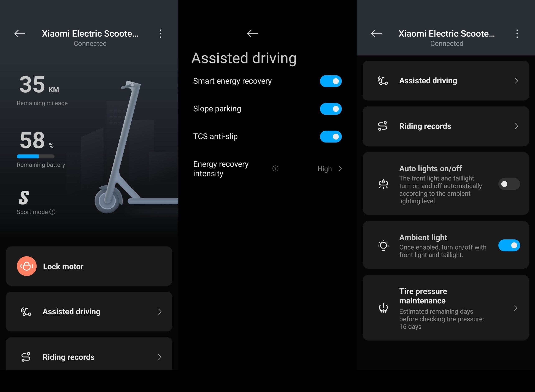535x392 pixels.
Task: Tap Xiaomi Electric Scooter title on left screen
Action: tap(90, 34)
